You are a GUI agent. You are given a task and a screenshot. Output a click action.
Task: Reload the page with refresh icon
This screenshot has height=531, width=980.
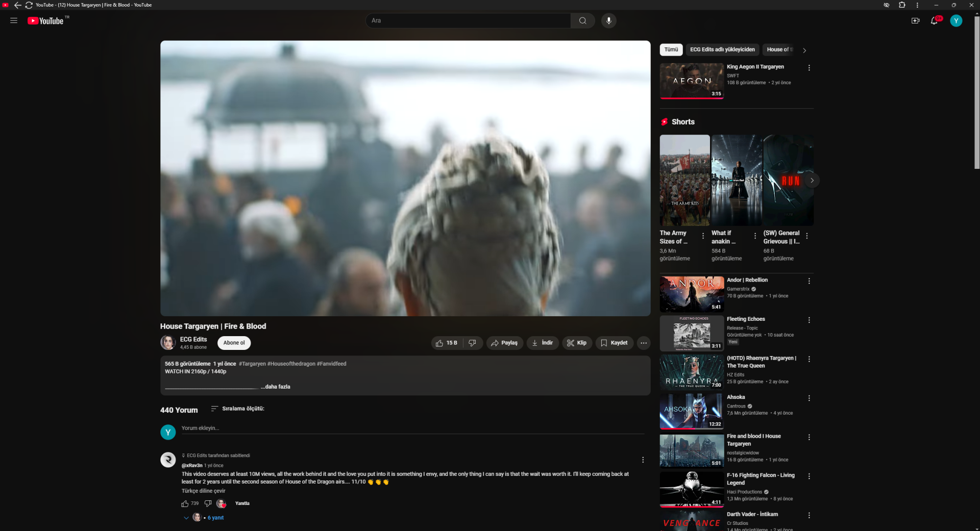tap(29, 5)
